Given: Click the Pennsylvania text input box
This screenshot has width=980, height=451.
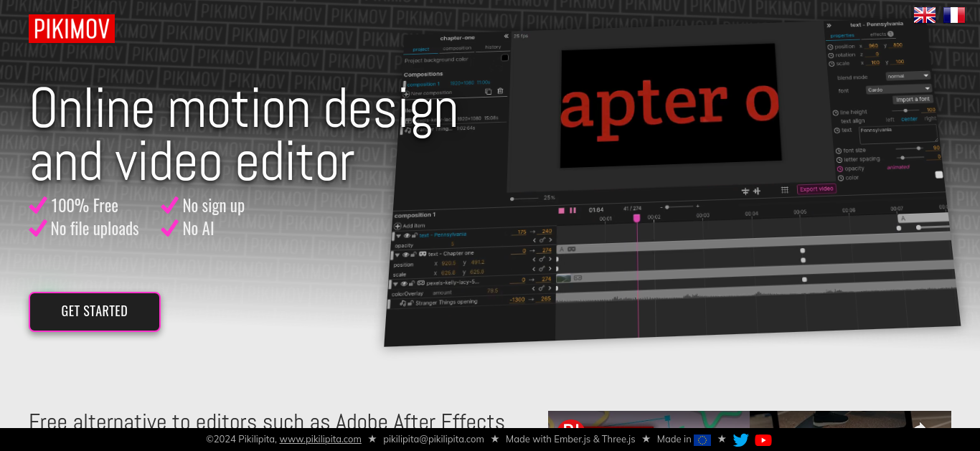Looking at the screenshot, I should click(899, 135).
